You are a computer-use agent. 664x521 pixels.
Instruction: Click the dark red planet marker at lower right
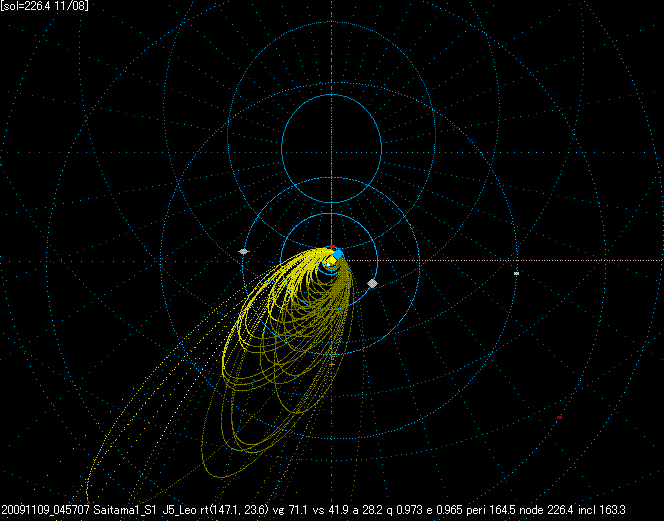(x=559, y=418)
